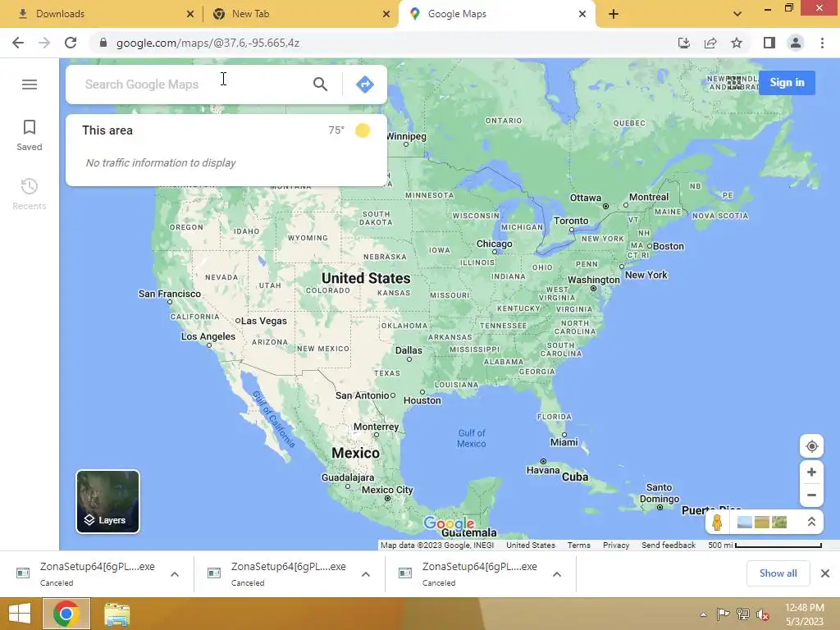Open the Recents panel

click(x=30, y=194)
